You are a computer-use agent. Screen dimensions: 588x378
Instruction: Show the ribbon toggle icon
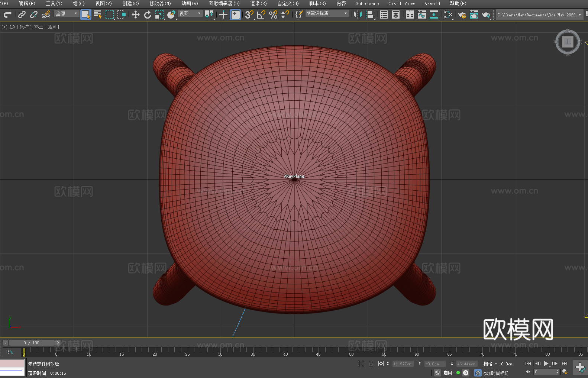tap(410, 14)
